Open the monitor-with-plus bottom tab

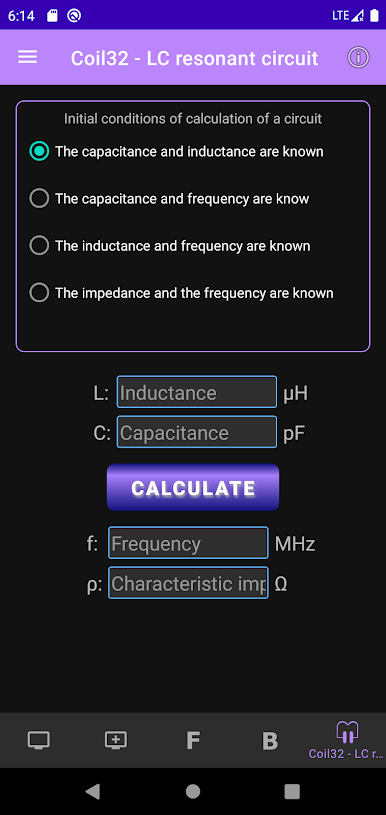[116, 740]
